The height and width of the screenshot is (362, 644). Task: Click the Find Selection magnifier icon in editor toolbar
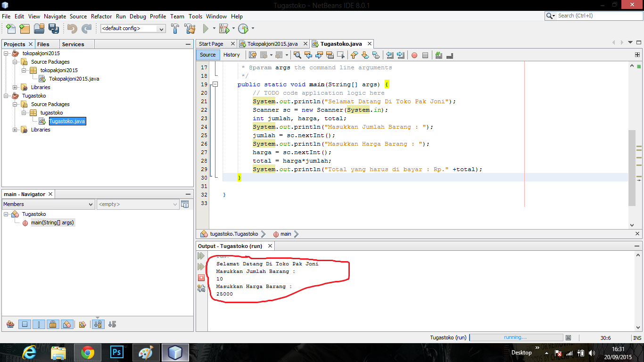pos(297,55)
